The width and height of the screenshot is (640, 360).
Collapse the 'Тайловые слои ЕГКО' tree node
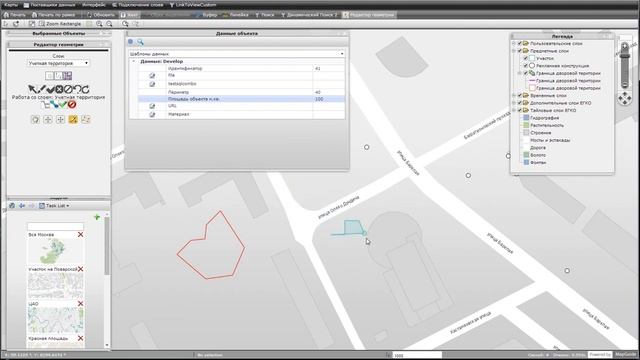pyautogui.click(x=514, y=110)
